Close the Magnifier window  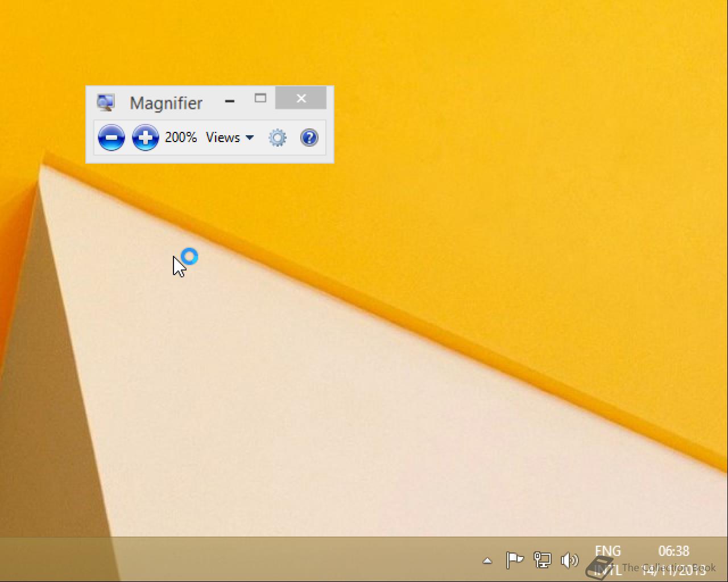coord(301,98)
